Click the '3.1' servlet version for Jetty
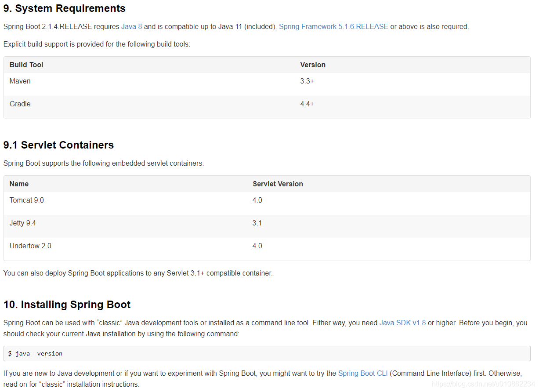539x392 pixels. (257, 223)
